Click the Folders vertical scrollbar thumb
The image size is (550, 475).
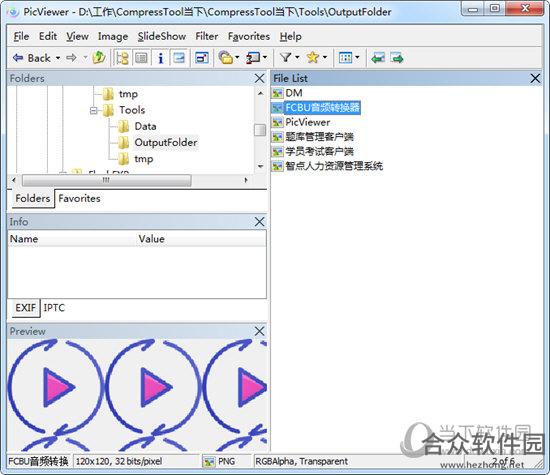tap(260, 130)
